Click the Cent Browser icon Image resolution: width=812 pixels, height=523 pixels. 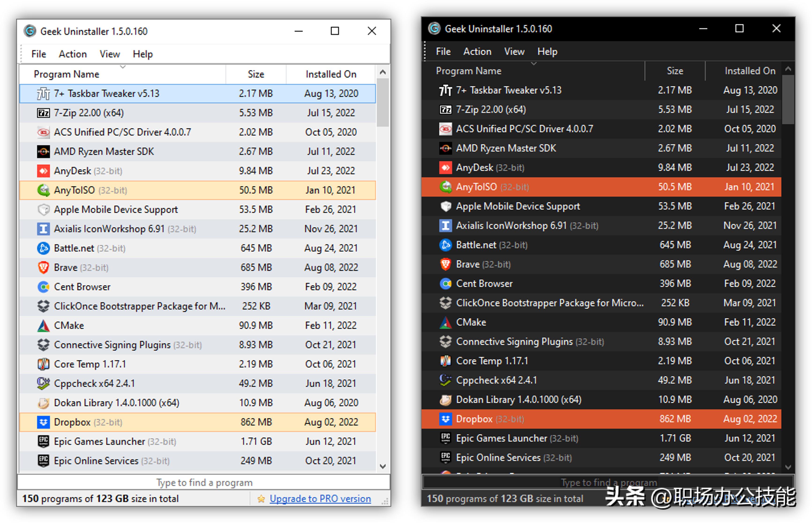point(43,287)
